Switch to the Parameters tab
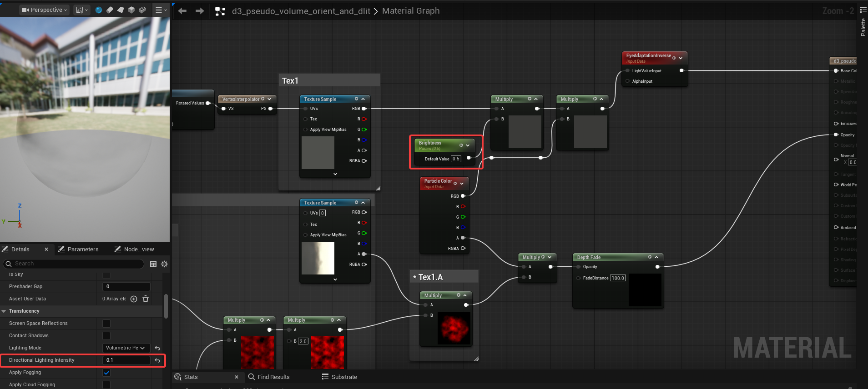868x389 pixels. 83,249
